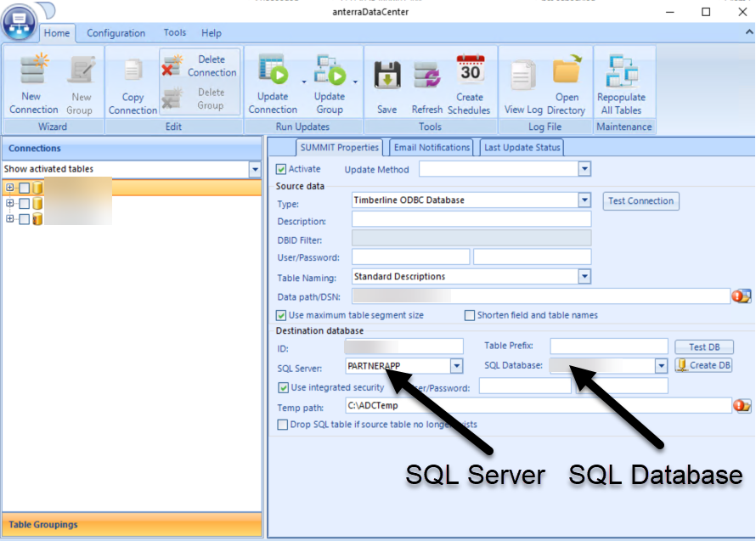Switch to the Email Notifications tab
Screen dimensions: 756x541
(x=432, y=148)
